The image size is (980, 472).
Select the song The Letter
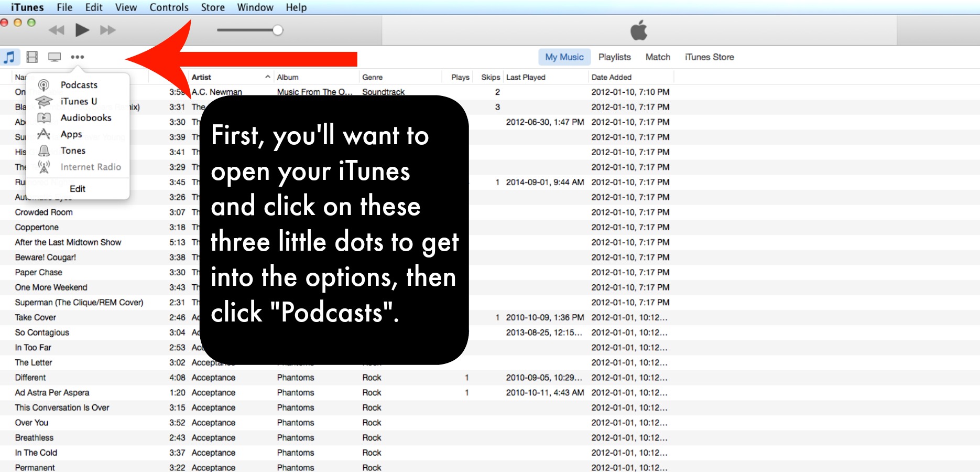[x=34, y=362]
